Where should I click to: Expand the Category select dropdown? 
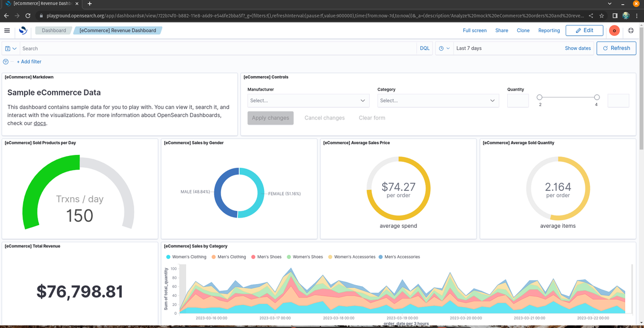(x=438, y=100)
